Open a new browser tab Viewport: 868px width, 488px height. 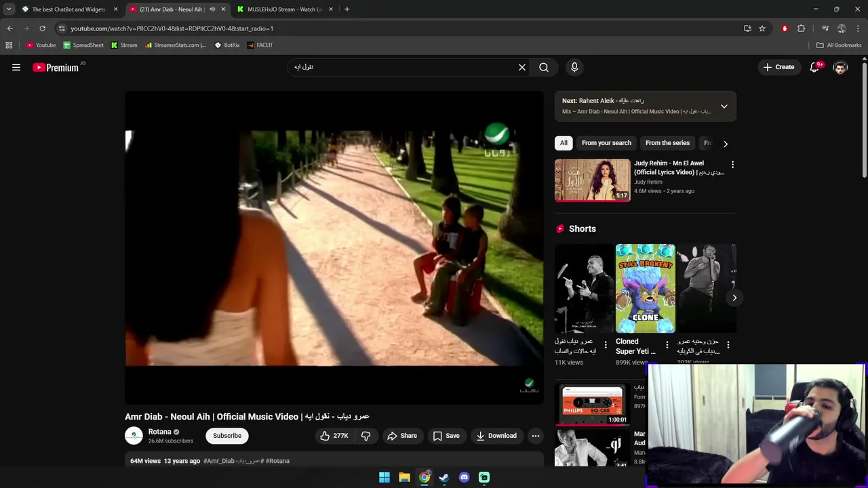point(347,9)
